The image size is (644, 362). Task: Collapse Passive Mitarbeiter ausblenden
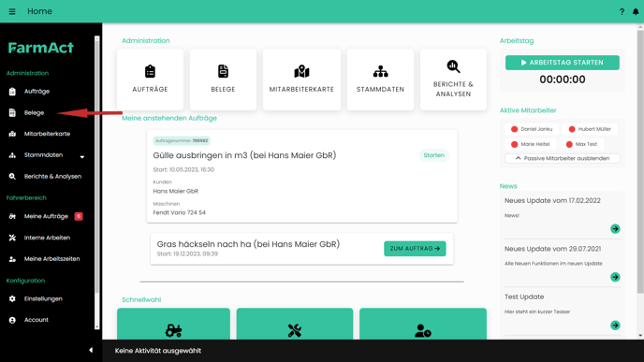(x=563, y=158)
